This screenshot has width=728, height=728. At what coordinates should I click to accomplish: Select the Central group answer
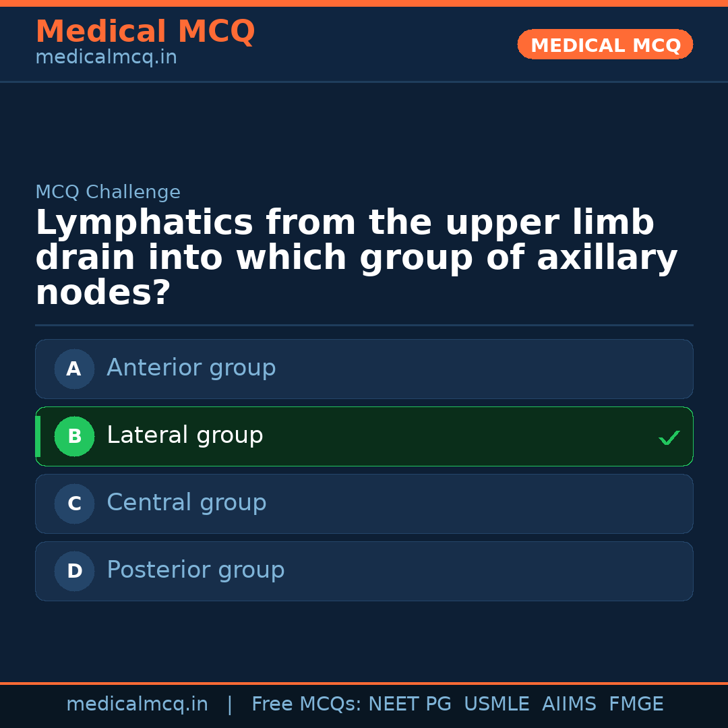(364, 504)
